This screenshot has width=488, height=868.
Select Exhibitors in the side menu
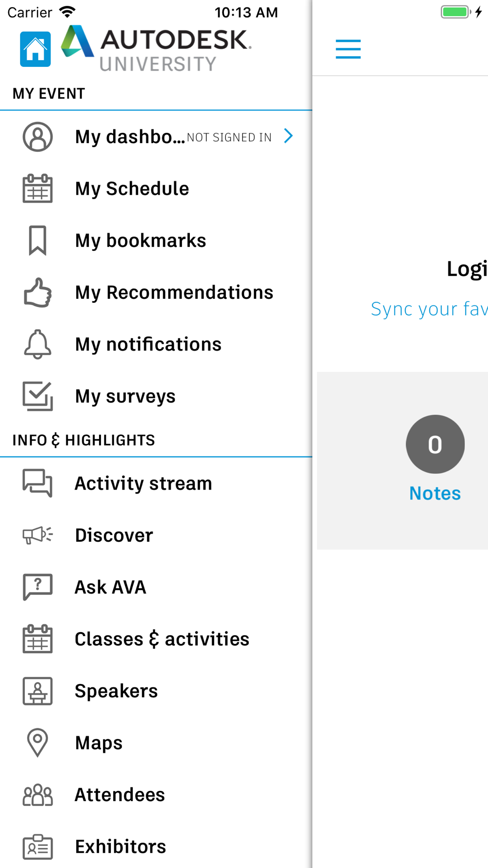point(121,847)
